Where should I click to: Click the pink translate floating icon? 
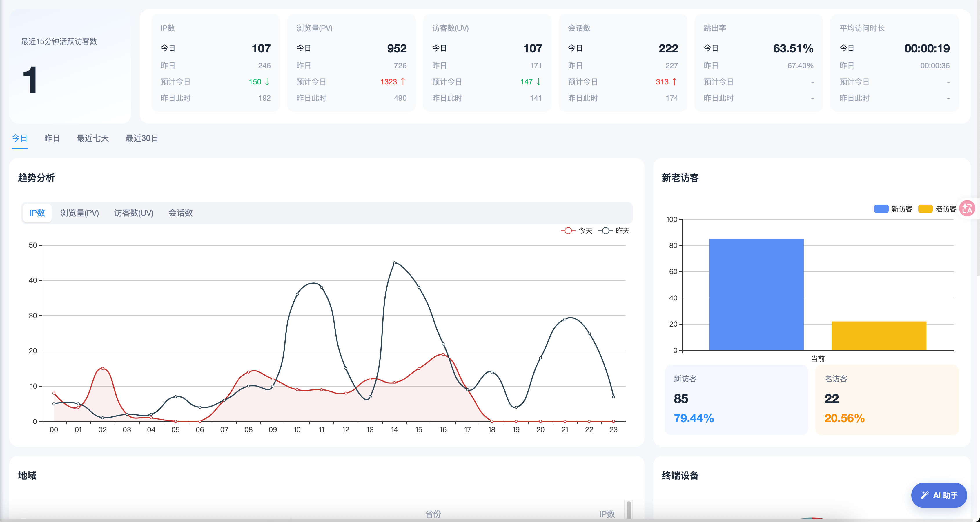point(967,209)
